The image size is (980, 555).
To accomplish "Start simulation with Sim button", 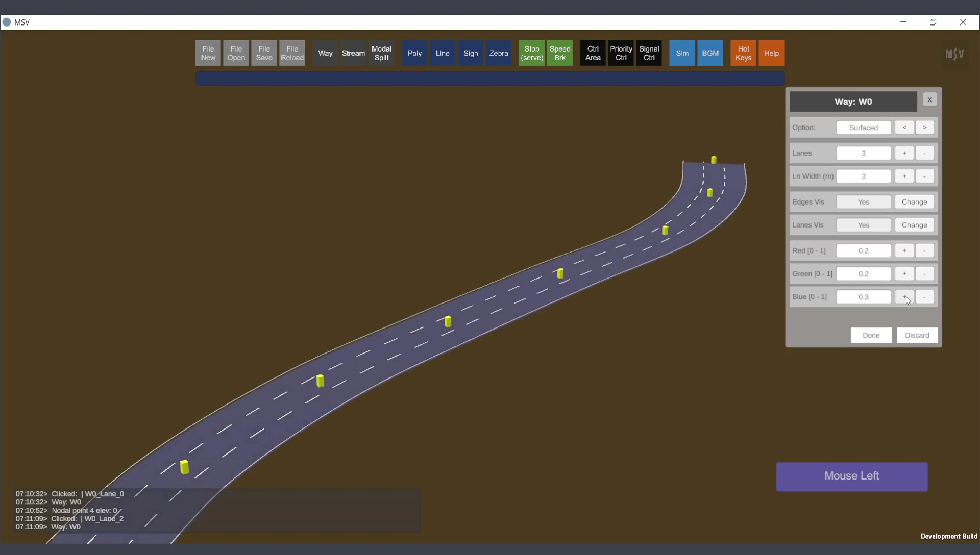I will 682,53.
